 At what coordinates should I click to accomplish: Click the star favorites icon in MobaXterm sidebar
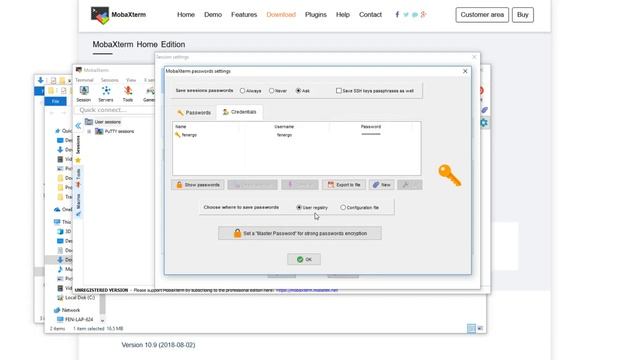(78, 160)
